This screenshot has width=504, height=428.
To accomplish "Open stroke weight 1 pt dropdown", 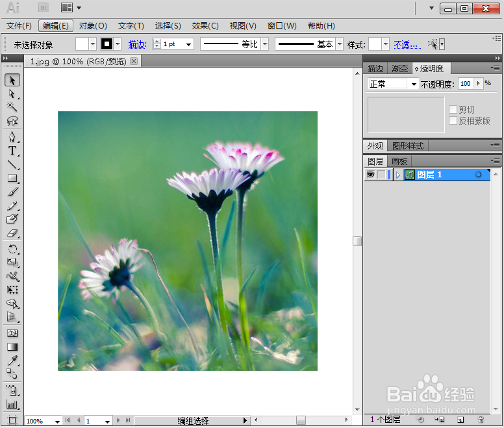I will [x=189, y=44].
